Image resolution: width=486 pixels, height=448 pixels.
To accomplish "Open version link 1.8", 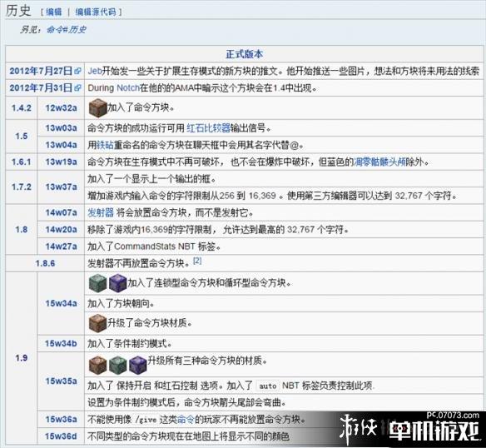I will 22,230.
